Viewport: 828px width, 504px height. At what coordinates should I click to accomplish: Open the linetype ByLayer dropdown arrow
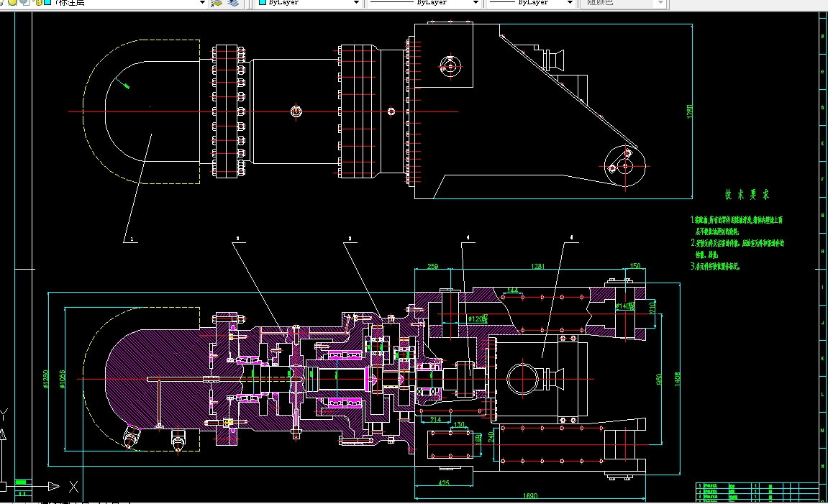pyautogui.click(x=476, y=3)
